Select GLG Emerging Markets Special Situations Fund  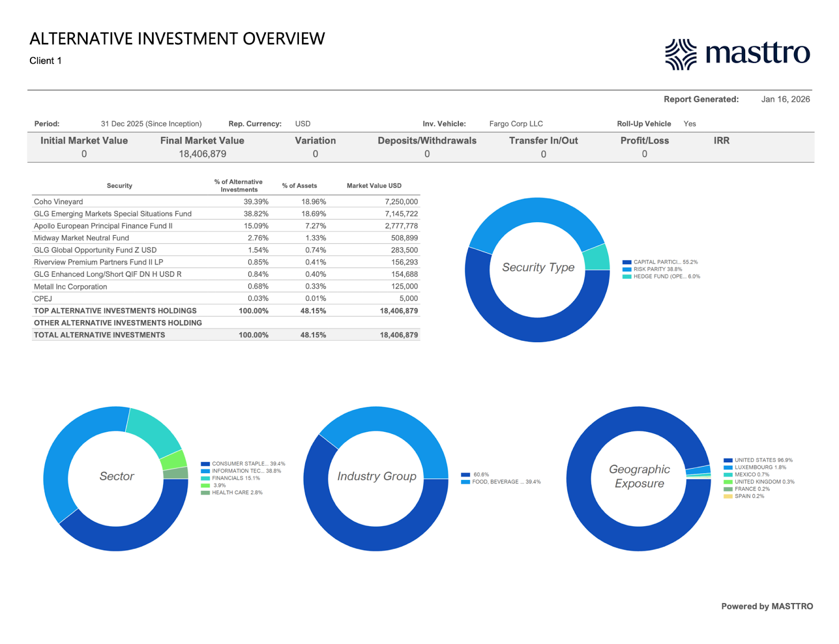click(226, 214)
